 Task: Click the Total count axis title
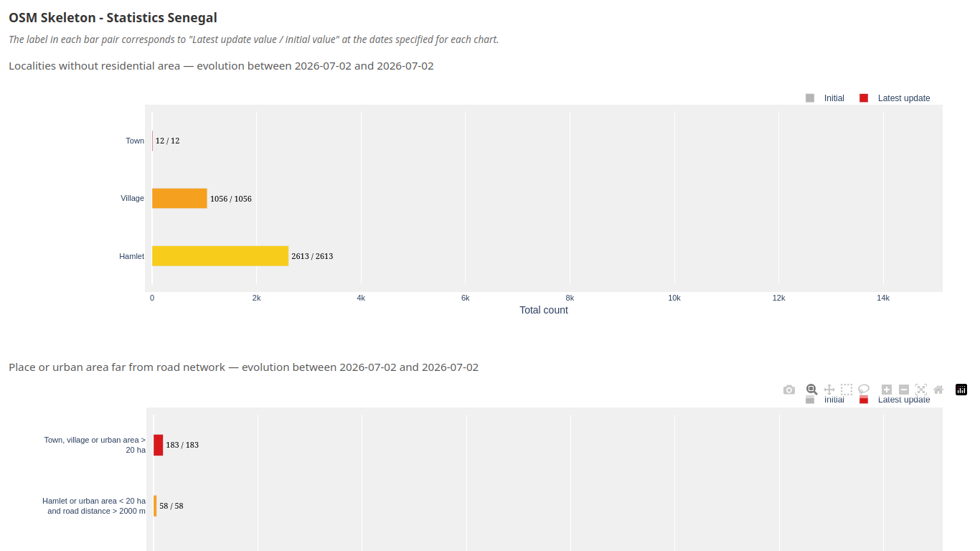(x=544, y=310)
